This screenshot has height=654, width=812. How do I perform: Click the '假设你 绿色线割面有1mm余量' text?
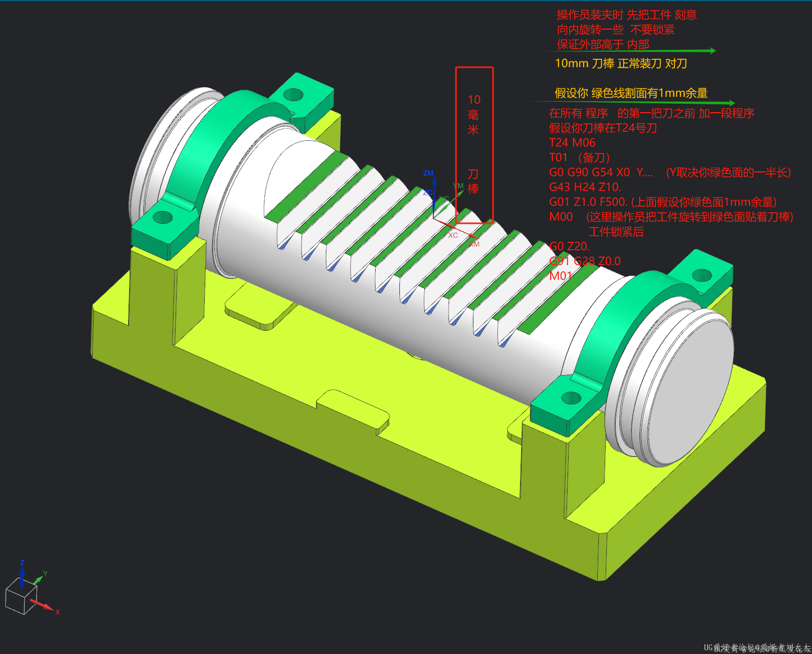click(x=631, y=93)
